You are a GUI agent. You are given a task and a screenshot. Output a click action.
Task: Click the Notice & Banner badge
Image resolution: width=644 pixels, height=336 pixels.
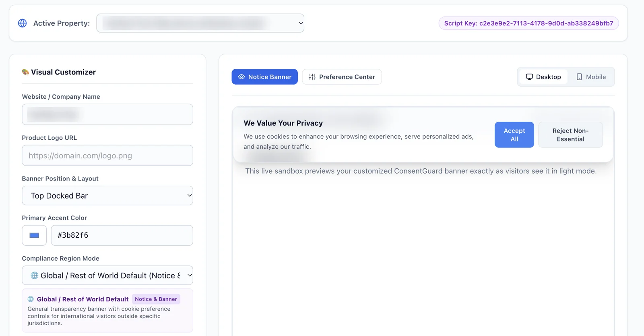[156, 299]
